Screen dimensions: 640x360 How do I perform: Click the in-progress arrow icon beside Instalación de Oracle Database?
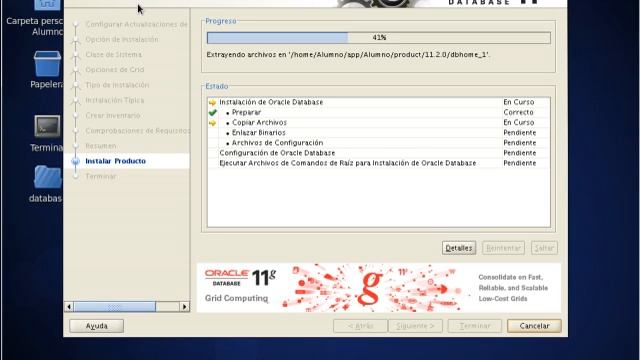[x=212, y=102]
